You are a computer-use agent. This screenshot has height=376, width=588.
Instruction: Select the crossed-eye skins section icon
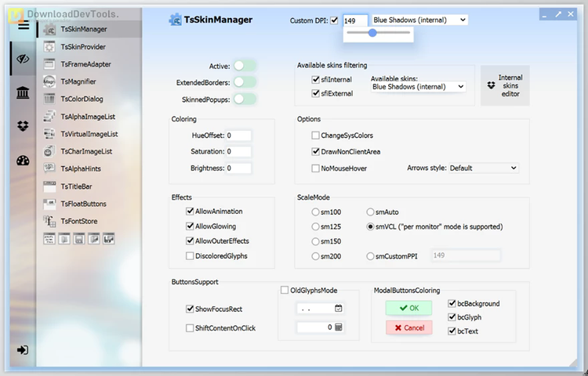(23, 59)
